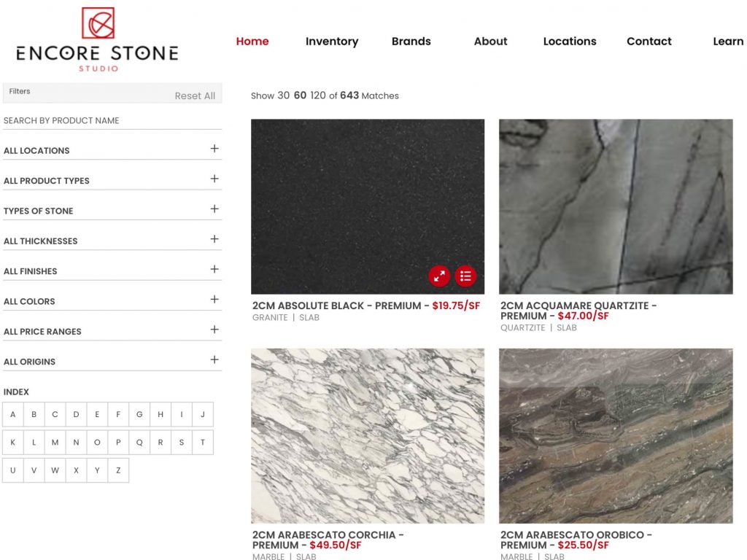Screen dimensions: 747x560
Task: Select index letter C
Action: coord(55,414)
